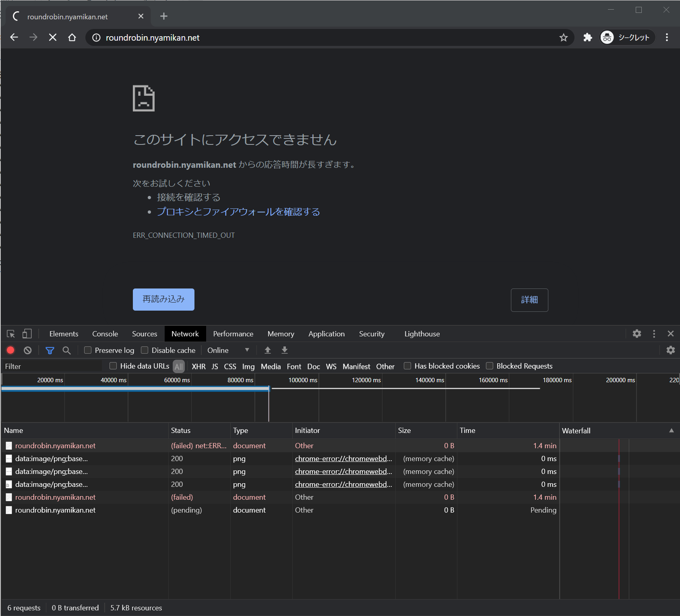Switch to the Application tab
The width and height of the screenshot is (680, 616).
point(327,334)
